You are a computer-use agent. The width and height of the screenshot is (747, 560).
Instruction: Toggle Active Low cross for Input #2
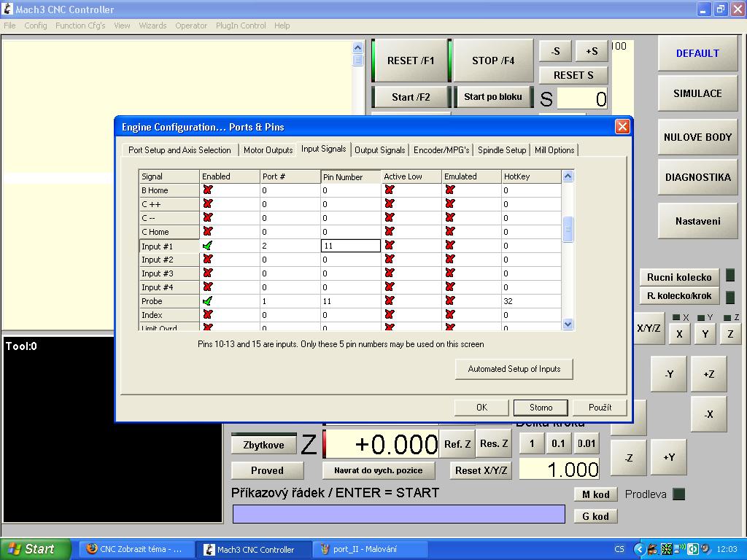pyautogui.click(x=390, y=260)
